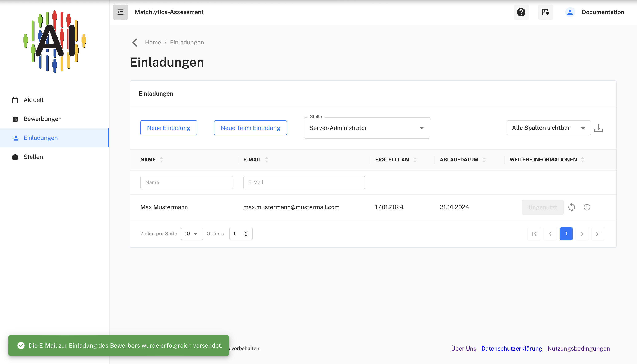
Task: Open the clock icon for Max Mustermann
Action: pos(587,207)
